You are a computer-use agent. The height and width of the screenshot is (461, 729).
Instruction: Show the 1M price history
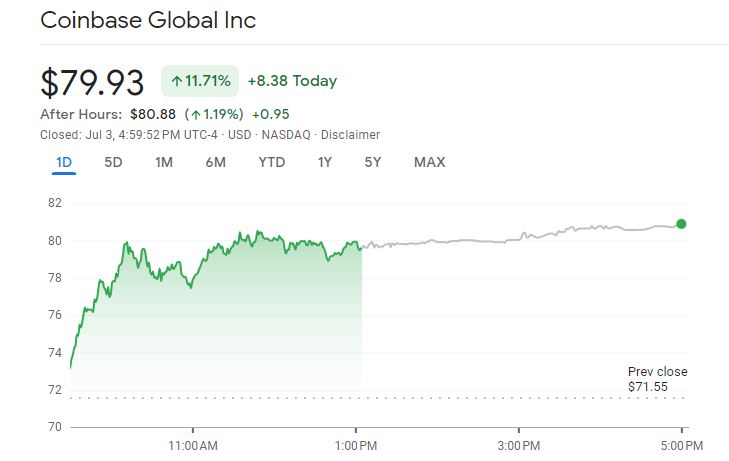164,162
